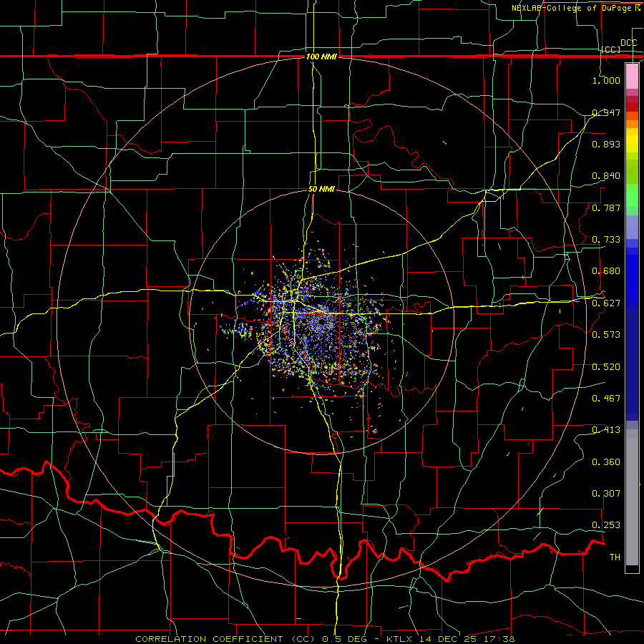
Task: Select the 0.467 legend value
Action: 606,399
